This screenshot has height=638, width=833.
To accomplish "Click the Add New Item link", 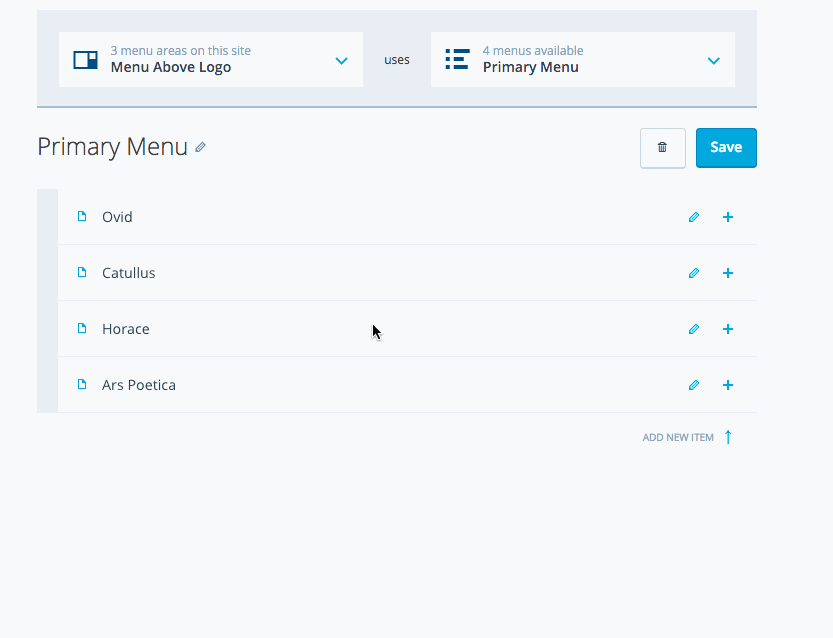I will 678,437.
